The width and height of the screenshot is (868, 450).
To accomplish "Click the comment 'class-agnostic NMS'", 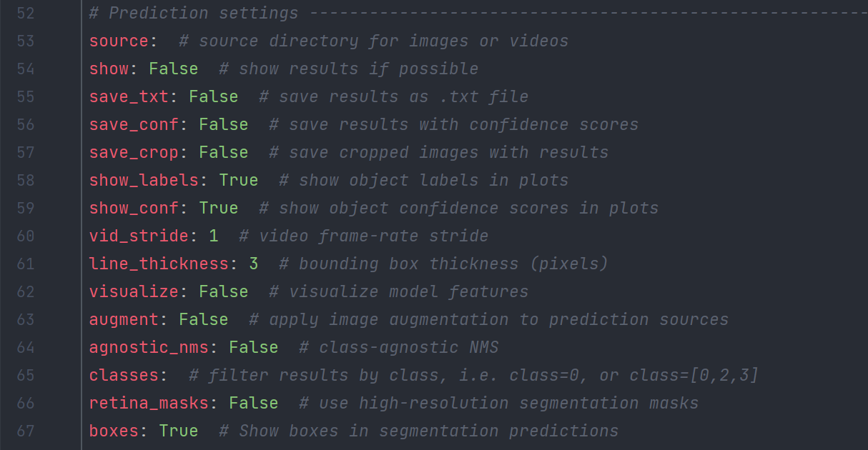I will [x=399, y=347].
